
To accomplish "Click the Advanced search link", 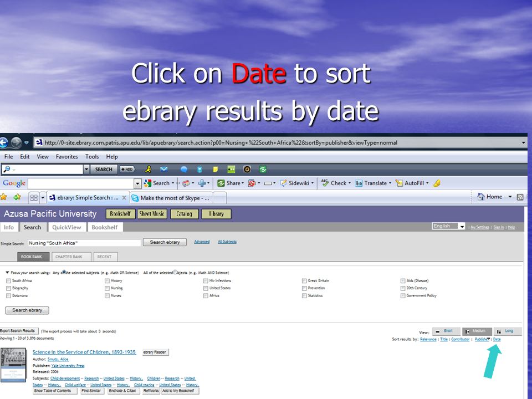I will (x=202, y=242).
